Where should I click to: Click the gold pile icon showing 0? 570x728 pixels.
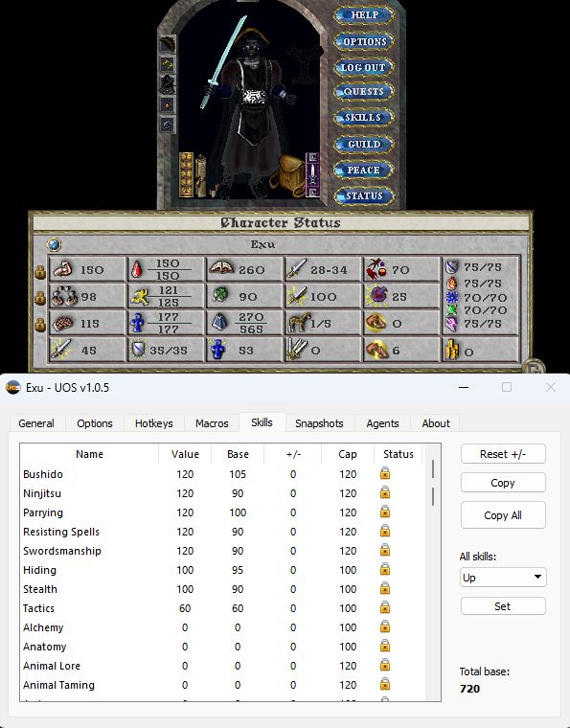[x=452, y=350]
